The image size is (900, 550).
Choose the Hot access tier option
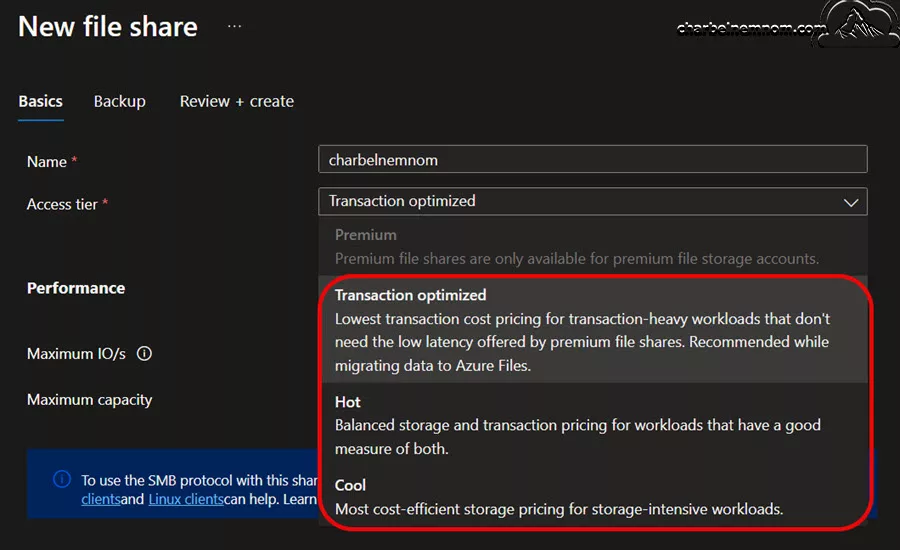point(594,425)
